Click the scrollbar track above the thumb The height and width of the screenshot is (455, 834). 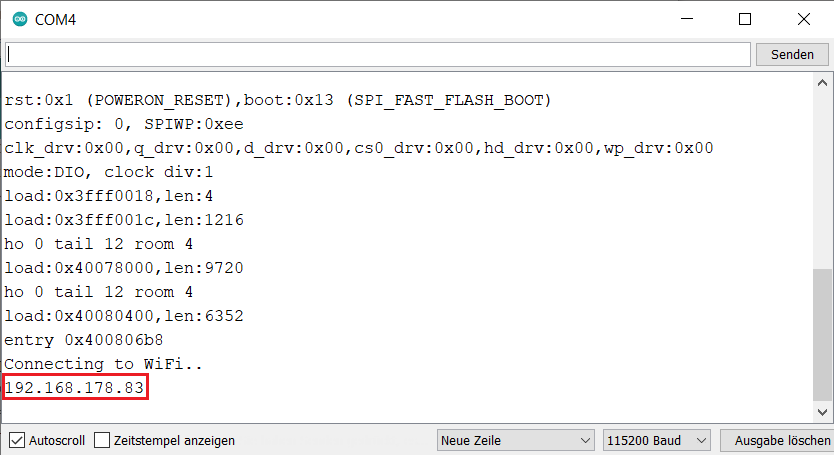click(x=823, y=180)
